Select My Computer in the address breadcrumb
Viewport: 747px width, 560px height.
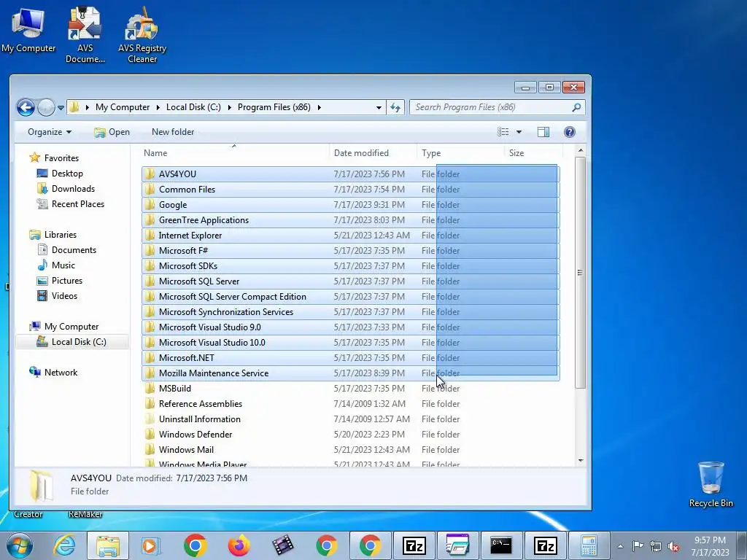click(x=123, y=107)
